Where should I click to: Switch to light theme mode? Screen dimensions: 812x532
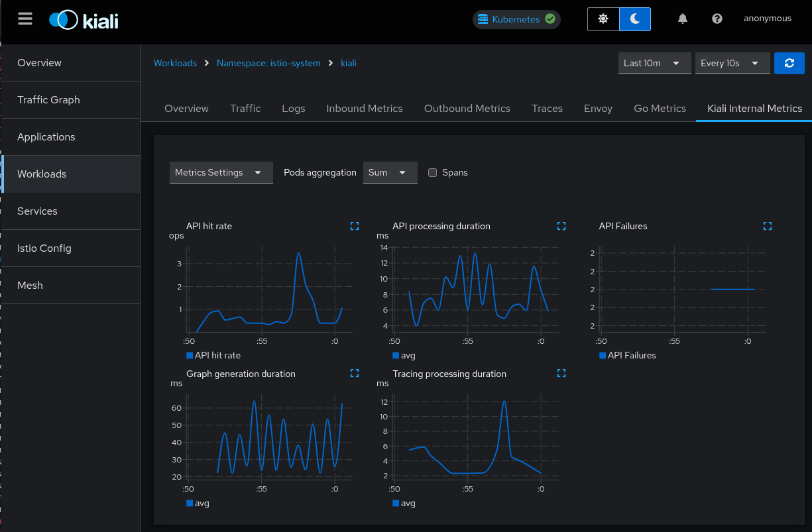pyautogui.click(x=603, y=19)
